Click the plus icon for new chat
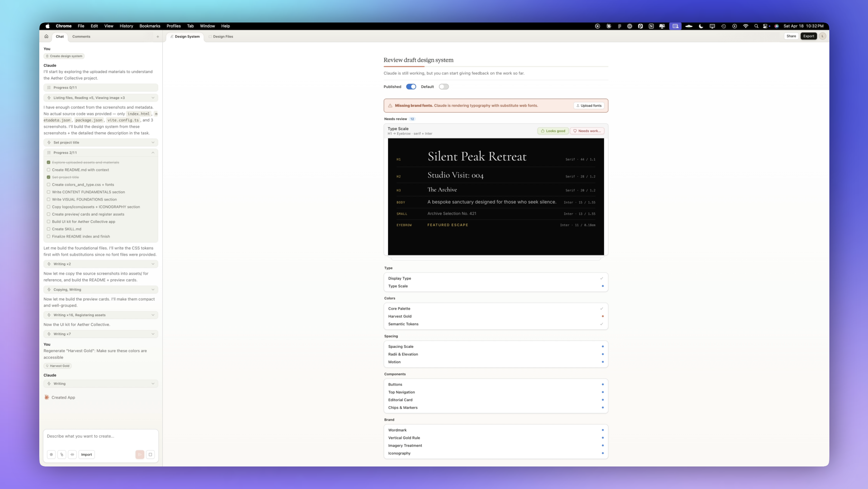 [x=158, y=36]
